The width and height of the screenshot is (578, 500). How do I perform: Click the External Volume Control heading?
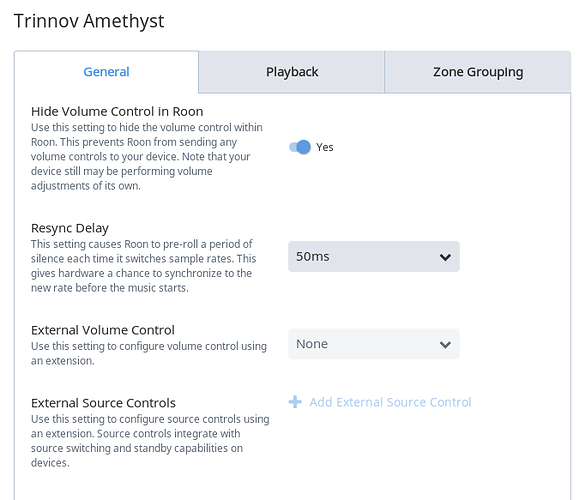[x=102, y=330]
